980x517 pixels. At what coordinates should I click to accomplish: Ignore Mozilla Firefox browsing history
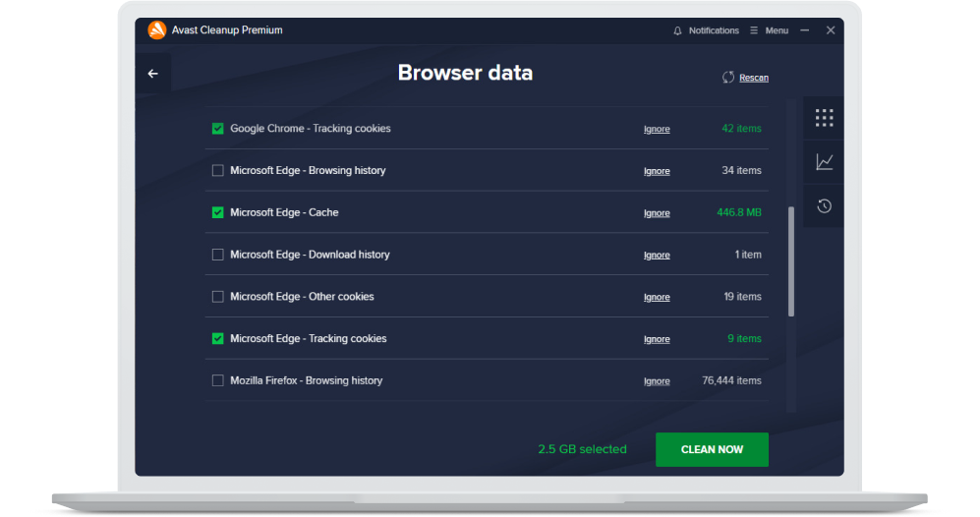click(x=657, y=380)
